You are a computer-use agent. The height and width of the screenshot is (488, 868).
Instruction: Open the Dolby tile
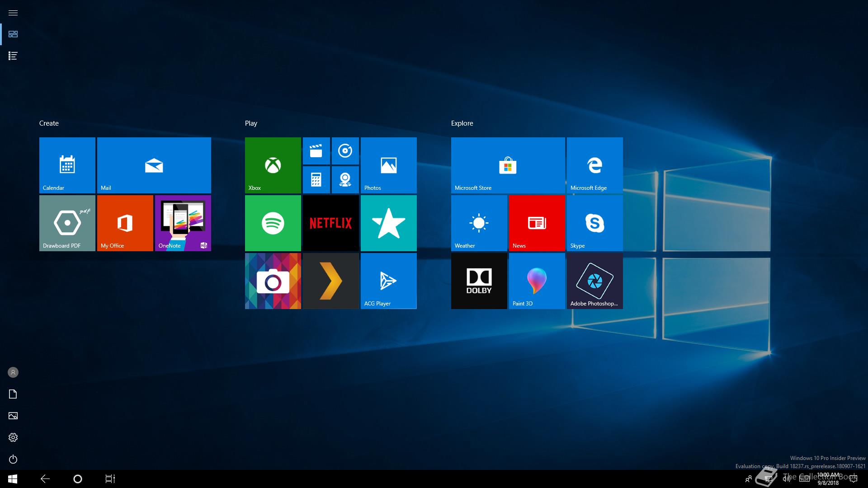point(479,281)
